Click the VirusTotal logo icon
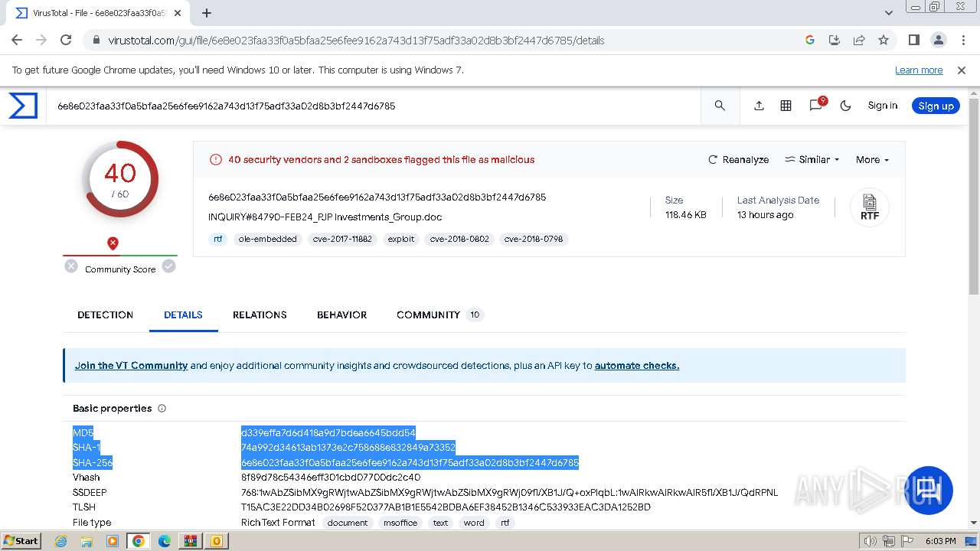 (x=23, y=106)
